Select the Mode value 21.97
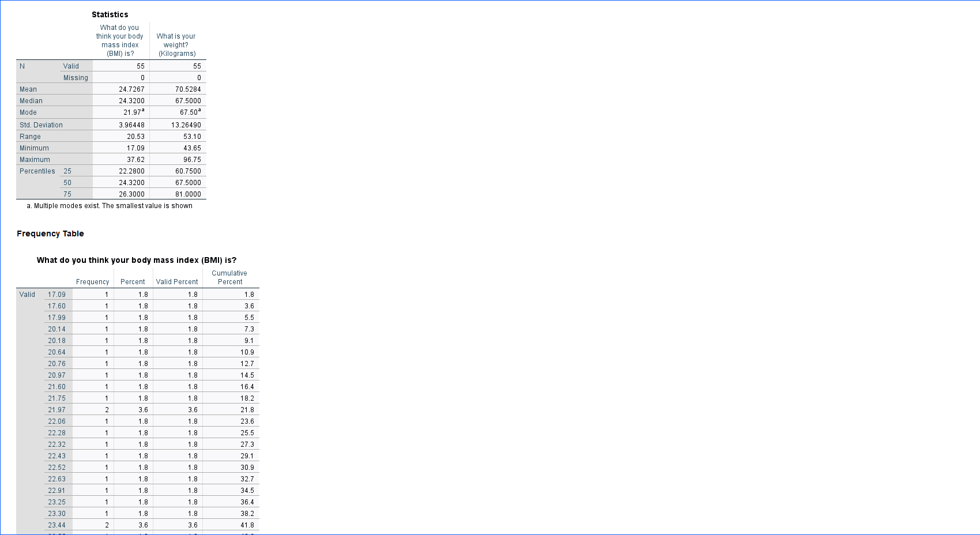The image size is (980, 535). [131, 112]
